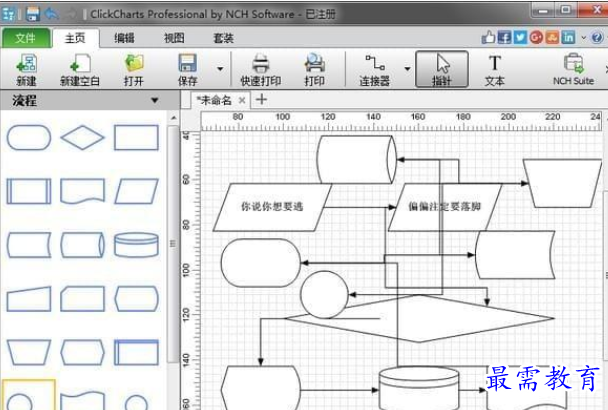The height and width of the screenshot is (410, 608).
Task: Click the Twitter share icon
Action: pyautogui.click(x=520, y=37)
